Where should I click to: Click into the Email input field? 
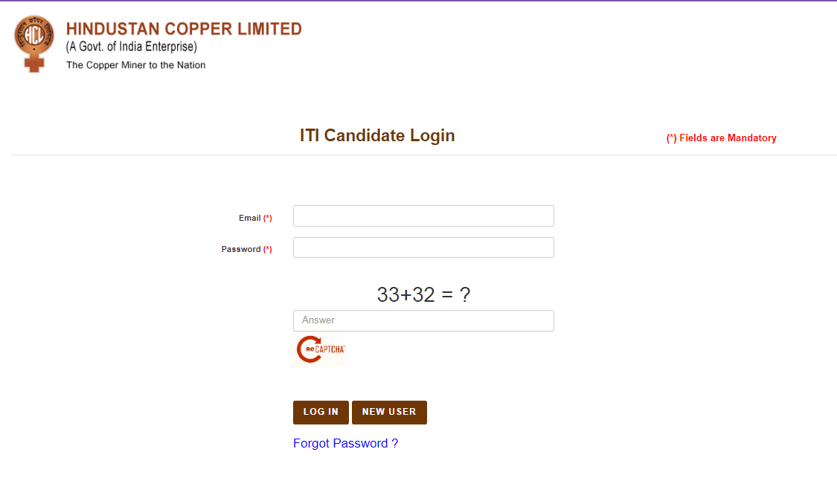pos(423,216)
